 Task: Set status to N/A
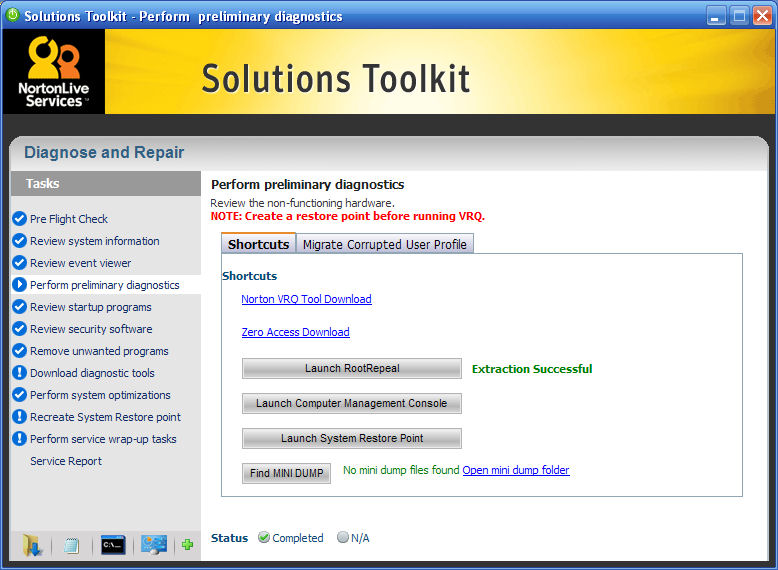point(342,538)
